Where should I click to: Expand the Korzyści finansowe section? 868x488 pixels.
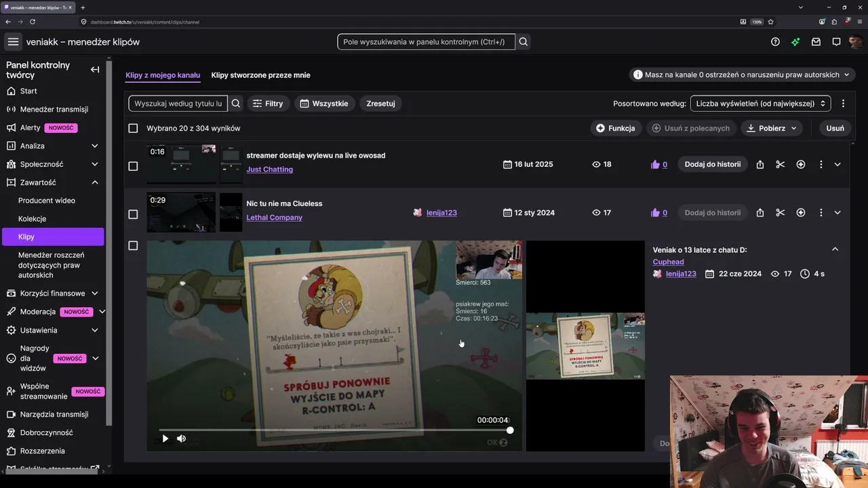tap(95, 293)
